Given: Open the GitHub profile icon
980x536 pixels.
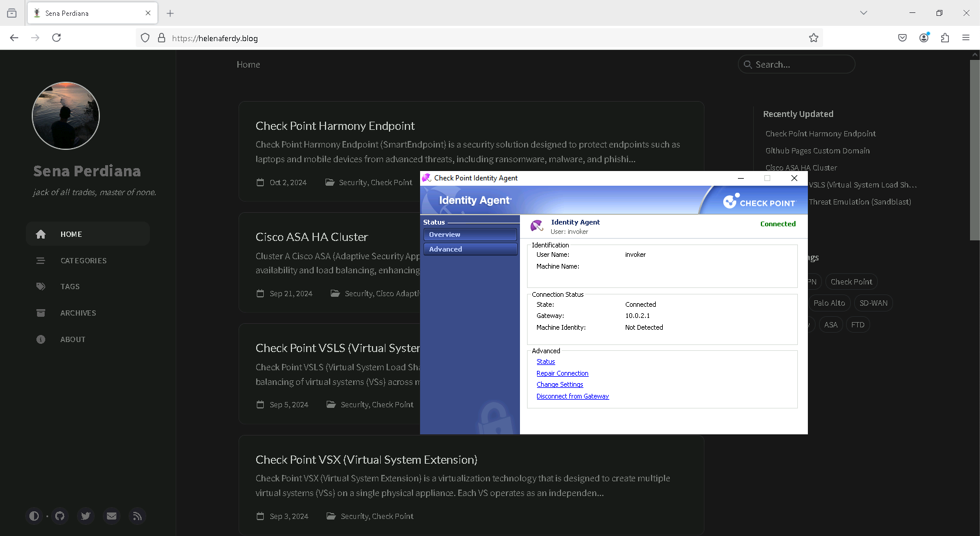Looking at the screenshot, I should click(60, 516).
